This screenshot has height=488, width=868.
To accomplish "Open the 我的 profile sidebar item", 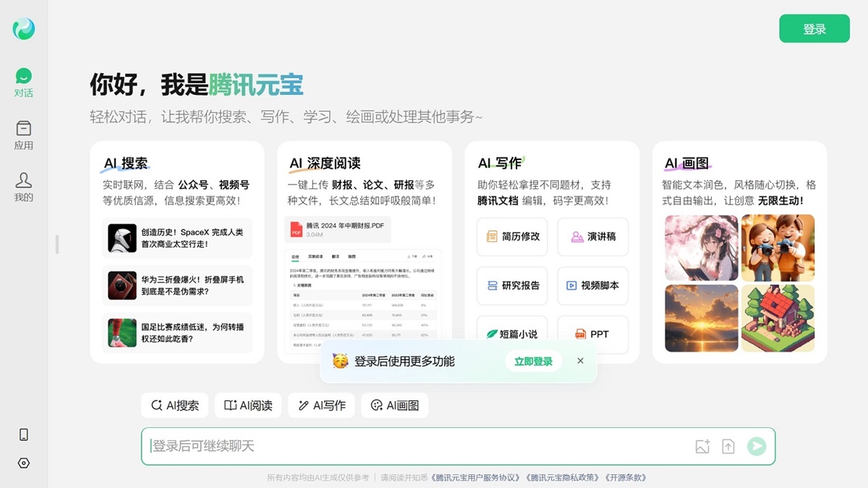I will point(24,187).
